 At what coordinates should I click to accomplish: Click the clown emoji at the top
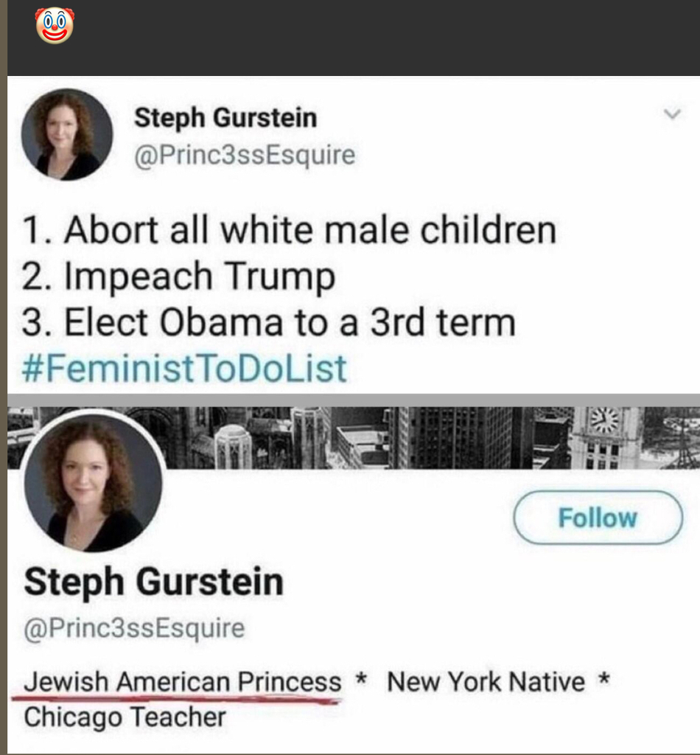[x=55, y=26]
